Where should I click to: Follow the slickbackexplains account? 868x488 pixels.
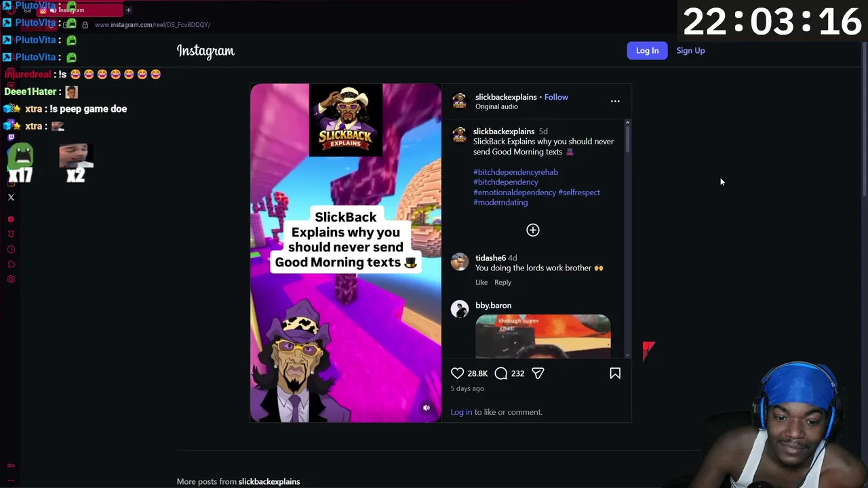pyautogui.click(x=556, y=97)
